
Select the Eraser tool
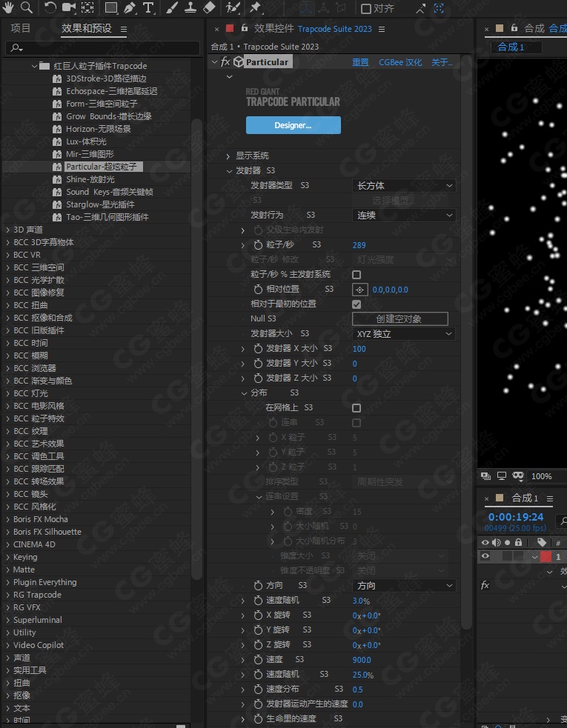210,7
